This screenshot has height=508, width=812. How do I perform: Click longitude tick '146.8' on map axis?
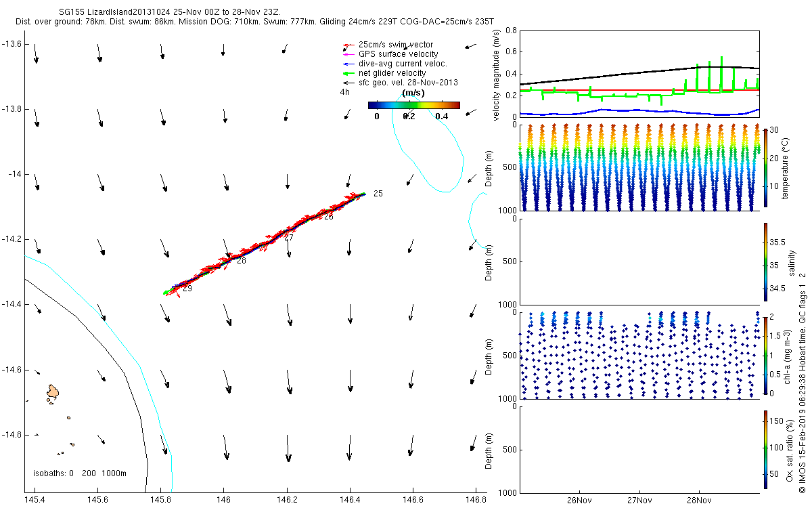(x=476, y=501)
